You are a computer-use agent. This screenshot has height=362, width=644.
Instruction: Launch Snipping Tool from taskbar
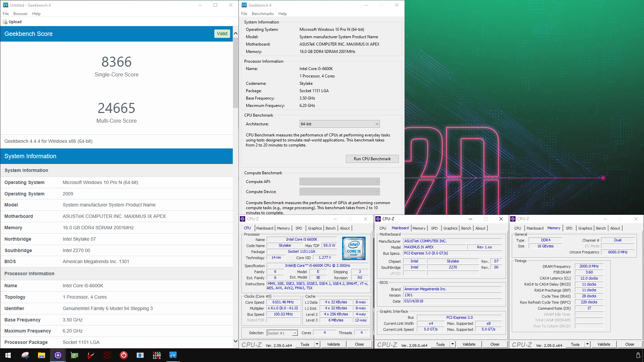(25, 355)
